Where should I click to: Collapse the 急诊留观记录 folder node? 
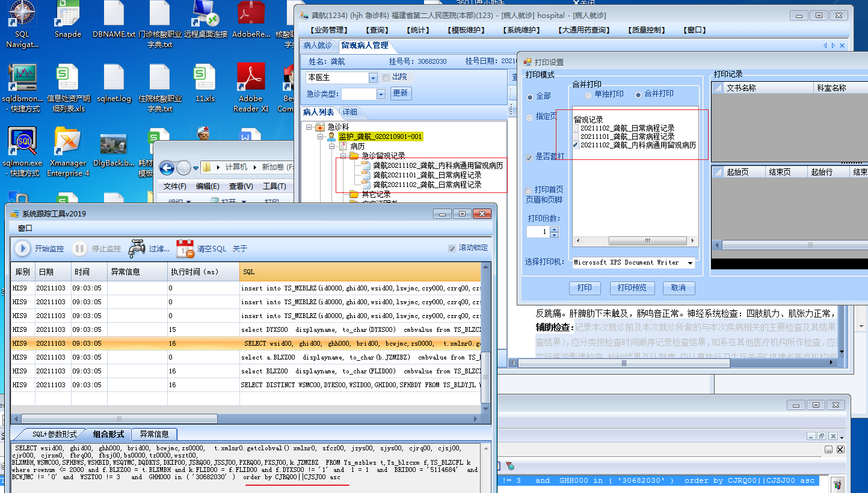(x=343, y=156)
